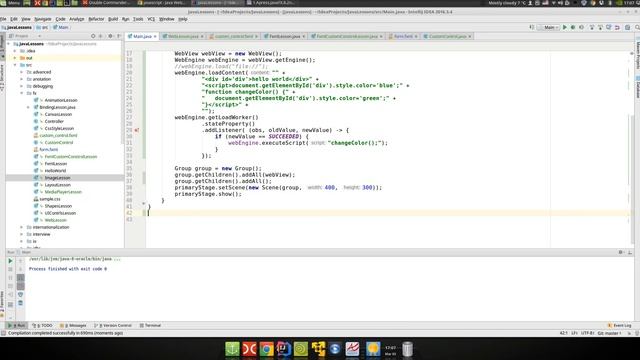Collapse the JavaLessons project root
640x360 pixels.
(9, 44)
